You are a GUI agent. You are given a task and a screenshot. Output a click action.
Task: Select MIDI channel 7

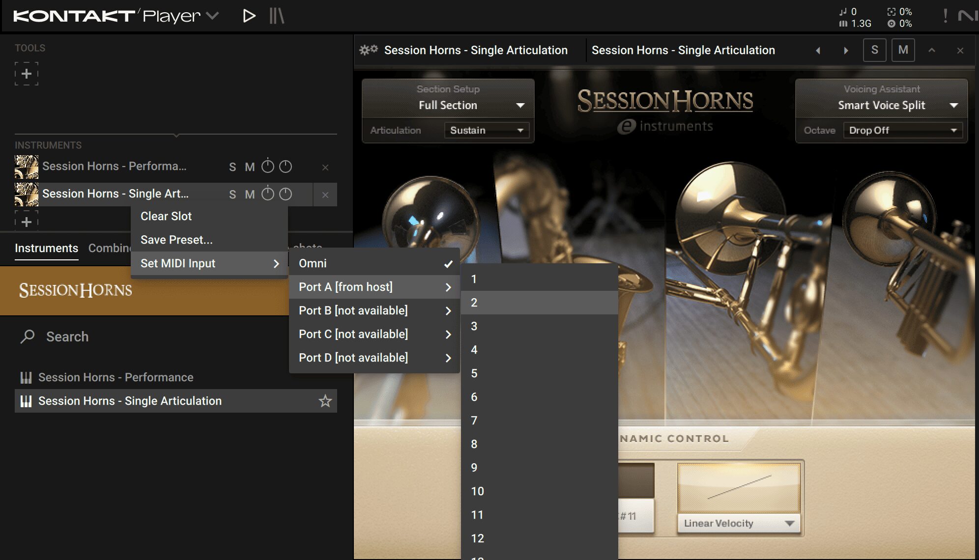coord(540,420)
